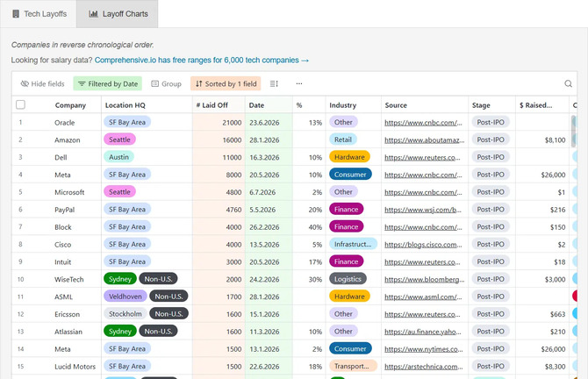Screen dimensions: 588x379
Task: Open the Layoff Charts tab
Action: tap(118, 14)
